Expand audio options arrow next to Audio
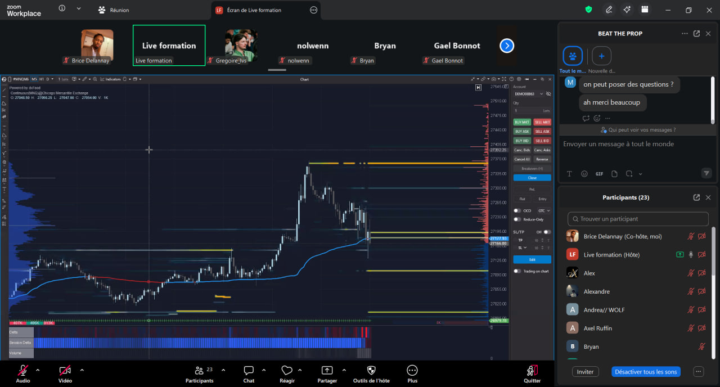The height and width of the screenshot is (387, 720). pos(38,370)
